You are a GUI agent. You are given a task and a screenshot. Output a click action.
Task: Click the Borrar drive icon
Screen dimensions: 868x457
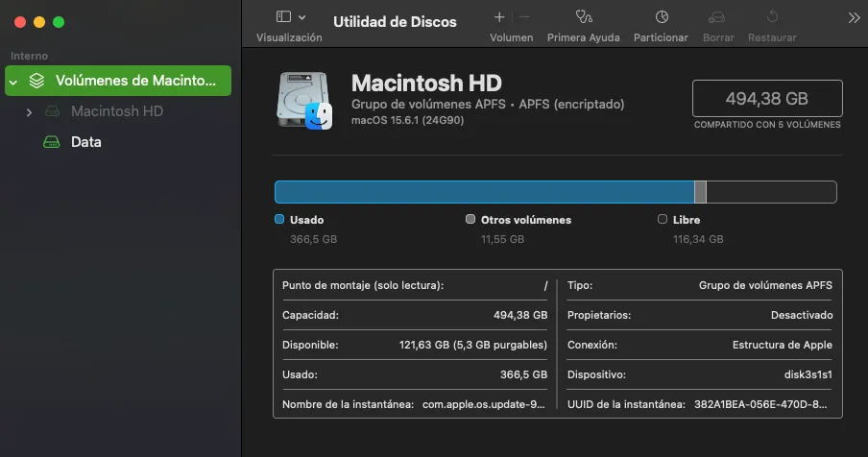(x=716, y=17)
